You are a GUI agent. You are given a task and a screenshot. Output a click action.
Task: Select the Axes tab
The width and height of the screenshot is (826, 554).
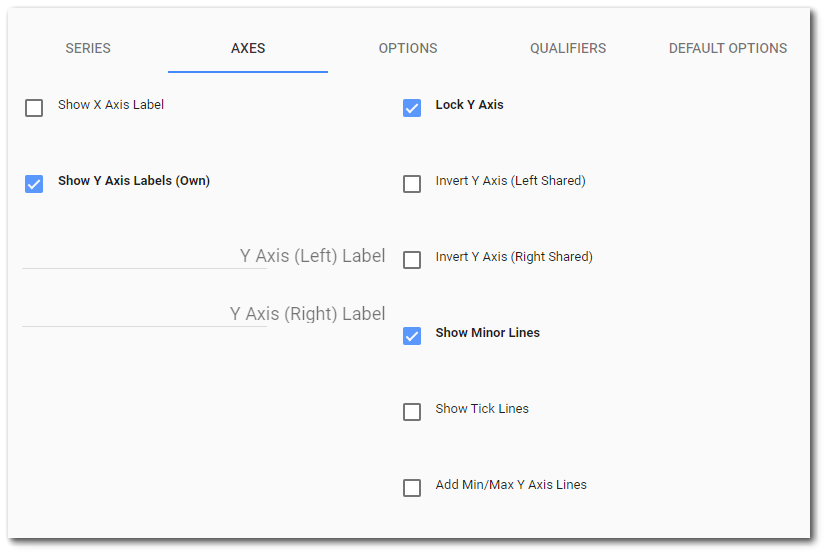tap(248, 48)
